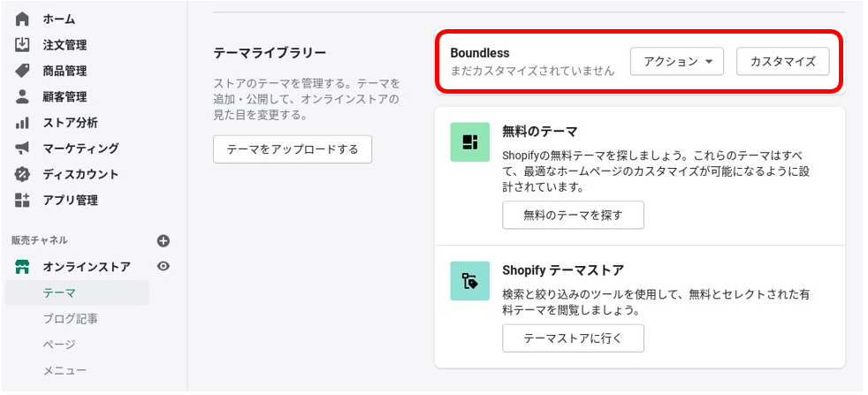
Task: Open analytics bar chart icon
Action: pos(22,123)
